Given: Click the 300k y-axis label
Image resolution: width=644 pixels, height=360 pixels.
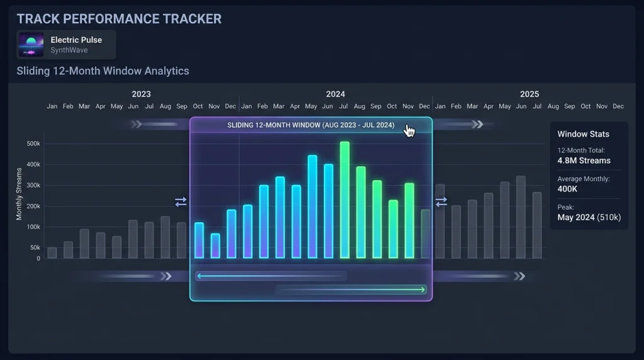Looking at the screenshot, I should 33,185.
